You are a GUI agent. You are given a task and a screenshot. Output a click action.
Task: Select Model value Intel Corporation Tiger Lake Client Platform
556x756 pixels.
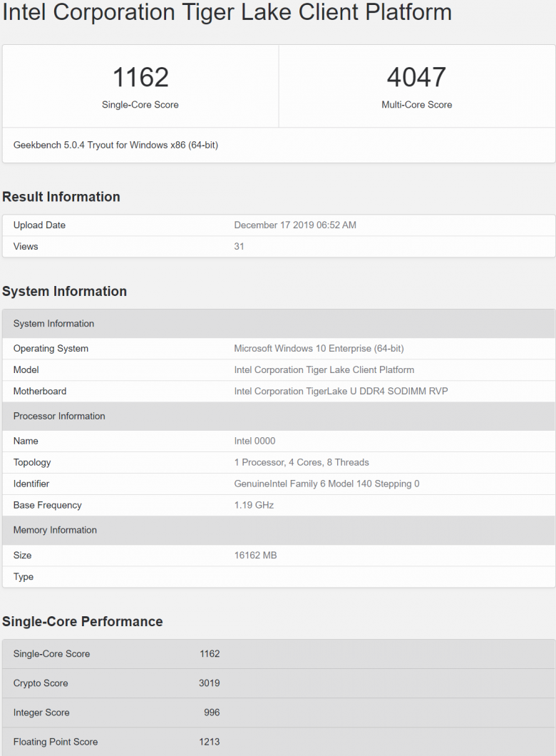pyautogui.click(x=324, y=370)
